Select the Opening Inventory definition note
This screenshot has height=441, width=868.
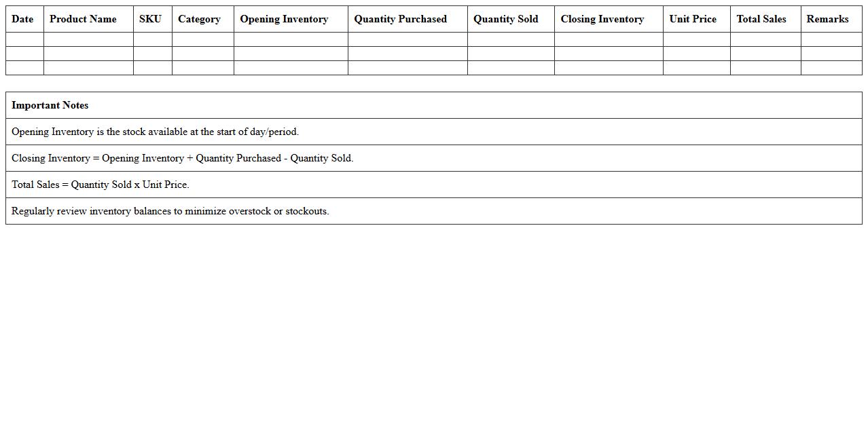155,132
